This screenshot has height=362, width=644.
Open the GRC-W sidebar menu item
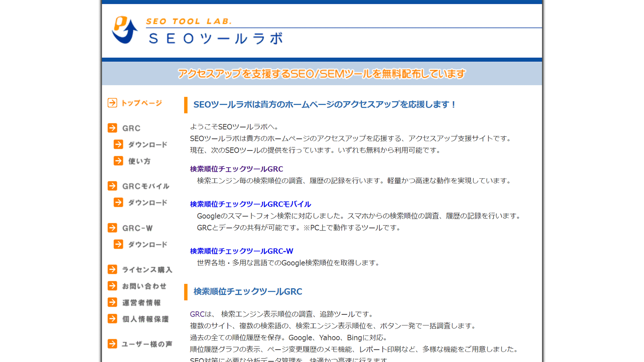137,228
